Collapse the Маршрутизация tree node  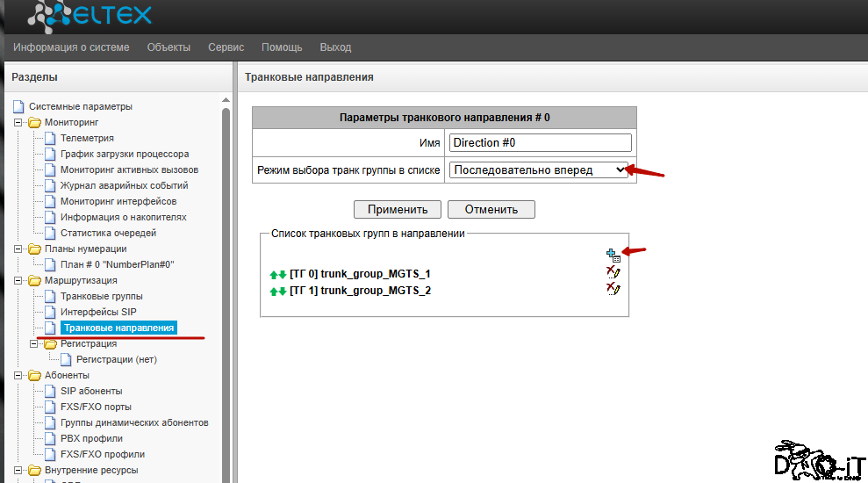(x=18, y=281)
